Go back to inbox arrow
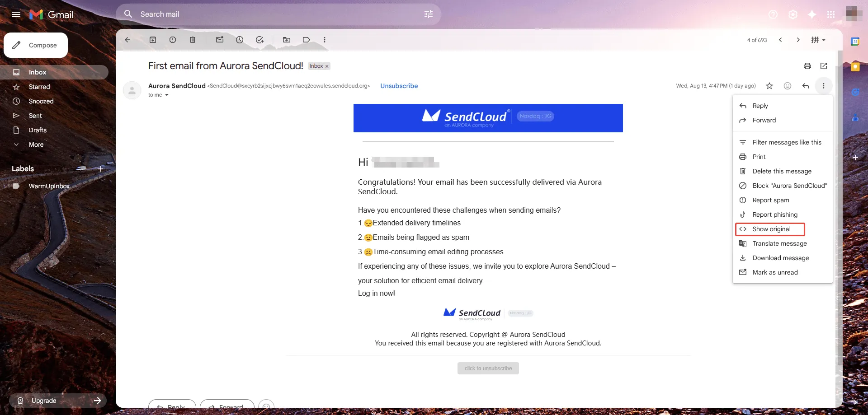The height and width of the screenshot is (415, 868). 127,40
